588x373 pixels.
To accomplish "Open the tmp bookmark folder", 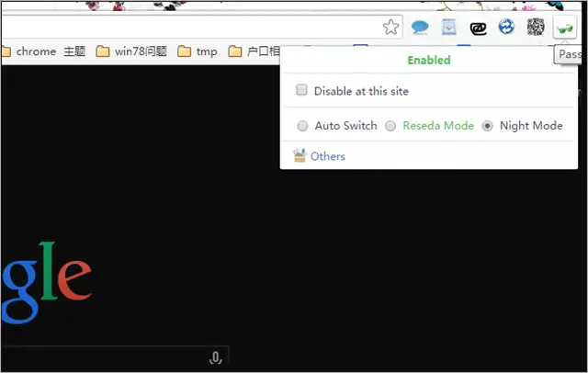I will pos(198,51).
